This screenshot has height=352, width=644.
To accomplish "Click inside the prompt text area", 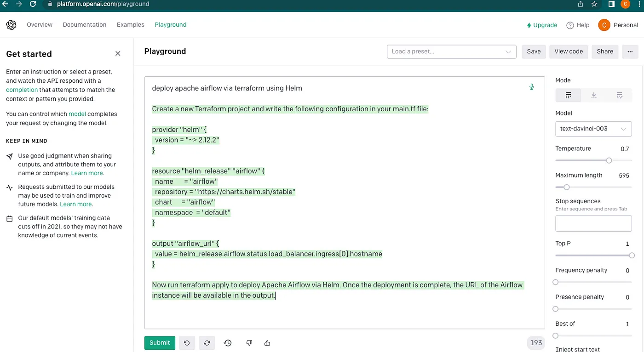I will [x=345, y=203].
